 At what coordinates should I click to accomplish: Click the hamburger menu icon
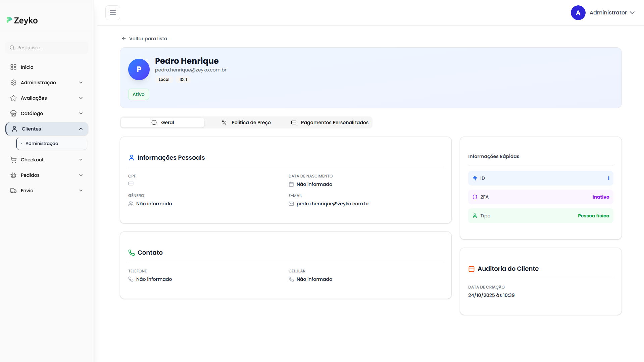click(x=113, y=13)
